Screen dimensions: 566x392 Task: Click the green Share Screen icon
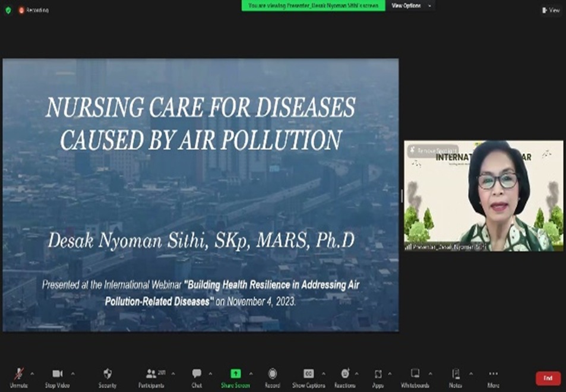[x=235, y=374]
